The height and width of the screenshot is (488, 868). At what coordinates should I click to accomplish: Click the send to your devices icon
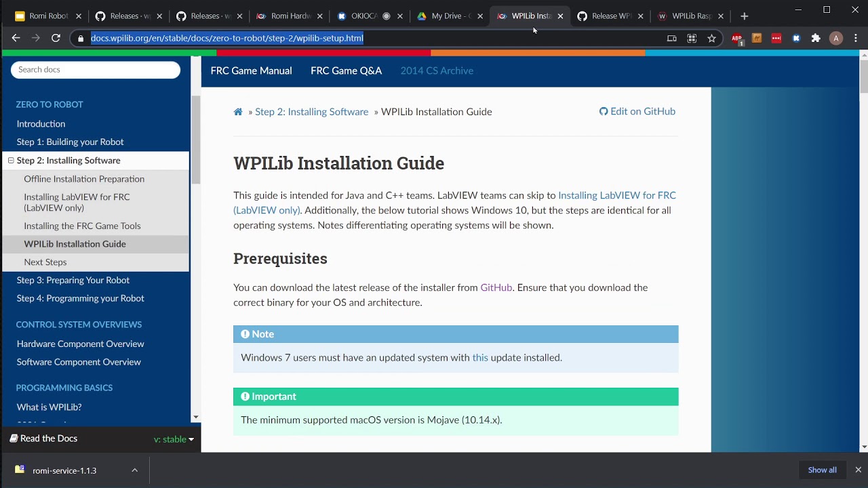click(x=671, y=38)
